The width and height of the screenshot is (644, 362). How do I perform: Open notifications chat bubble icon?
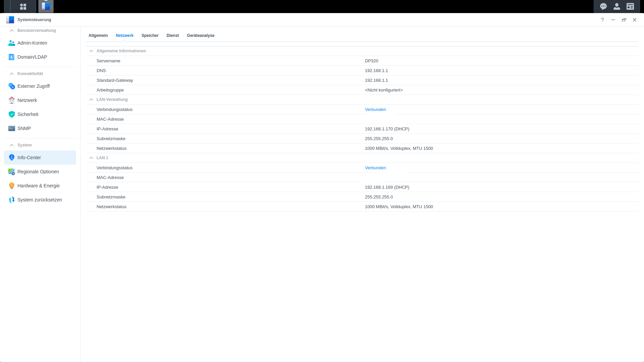[x=603, y=6]
